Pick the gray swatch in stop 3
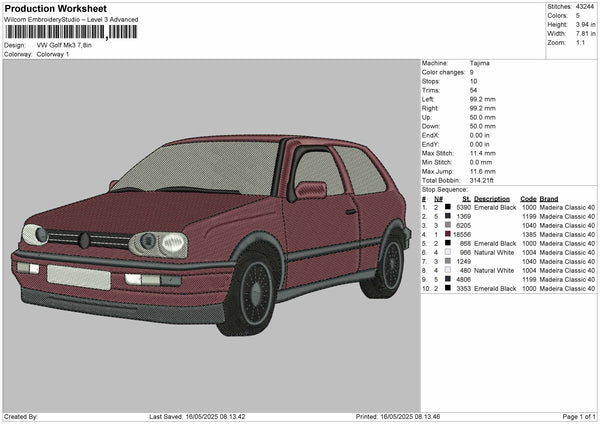600x424 pixels. pos(447,225)
